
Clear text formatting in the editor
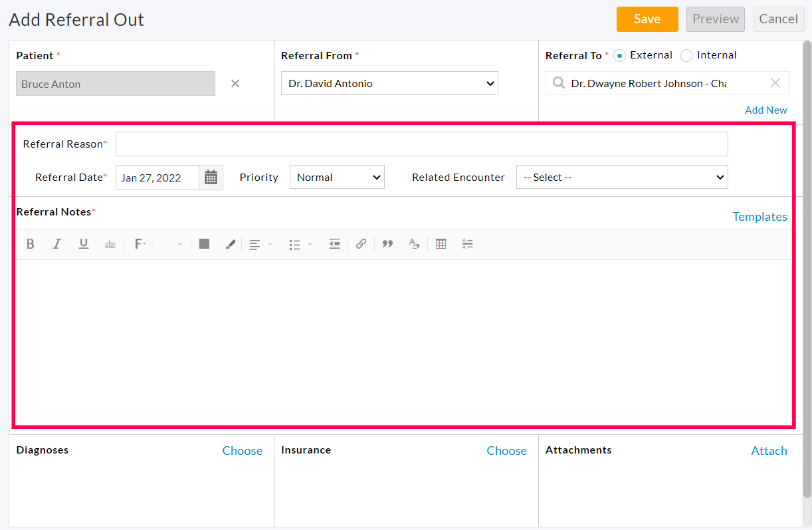(414, 243)
